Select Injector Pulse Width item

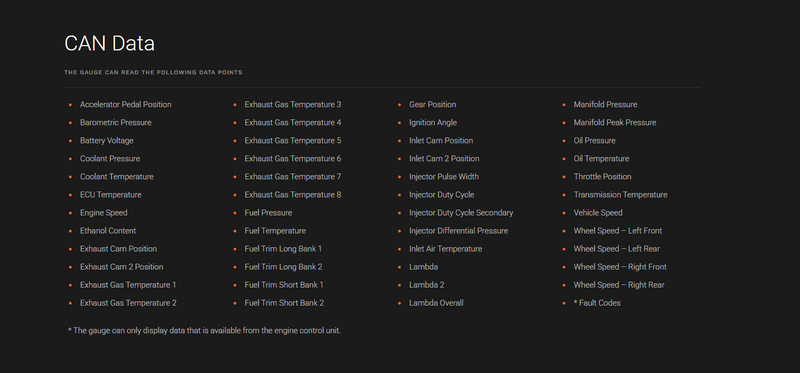[x=444, y=177]
